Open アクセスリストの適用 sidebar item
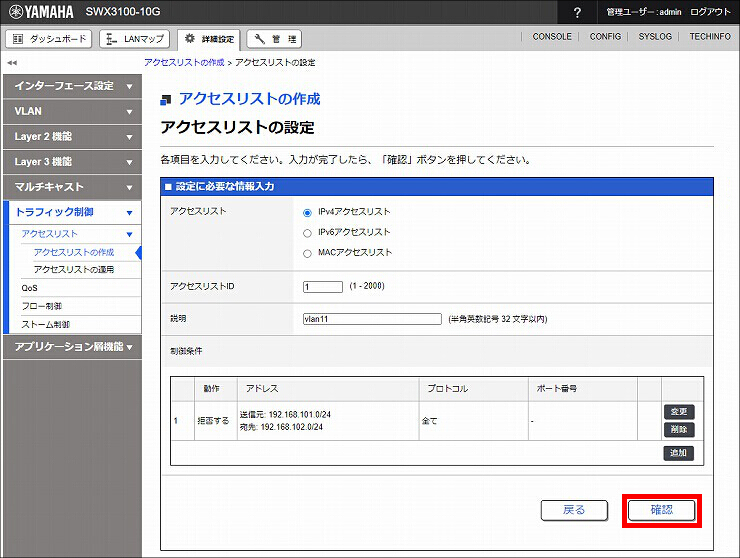The width and height of the screenshot is (740, 558). 74,270
